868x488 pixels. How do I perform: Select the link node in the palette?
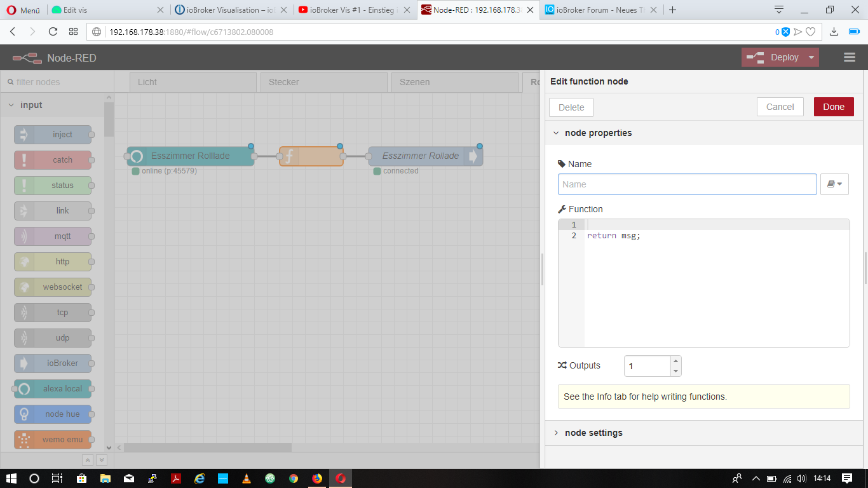coord(53,211)
